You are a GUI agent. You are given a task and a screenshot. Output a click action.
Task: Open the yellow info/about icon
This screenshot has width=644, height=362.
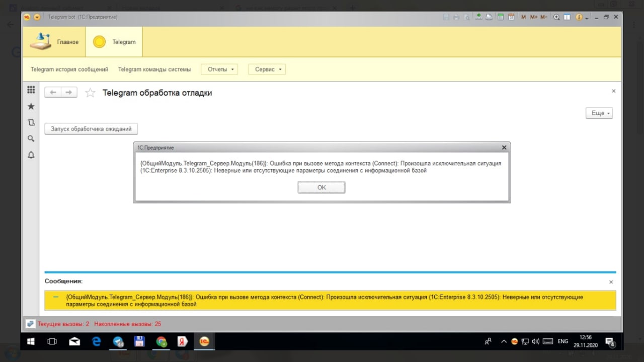579,17
